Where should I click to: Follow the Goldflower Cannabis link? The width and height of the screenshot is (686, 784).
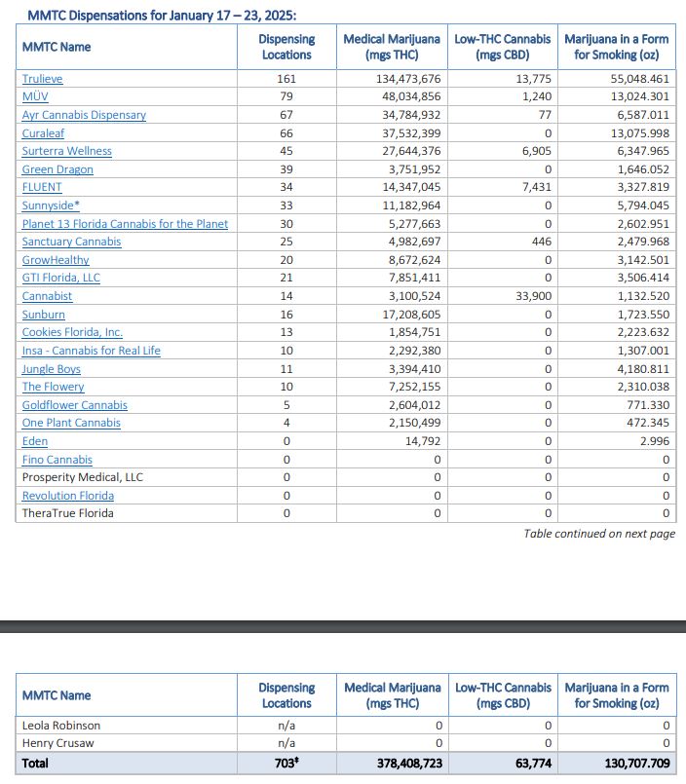coord(74,405)
